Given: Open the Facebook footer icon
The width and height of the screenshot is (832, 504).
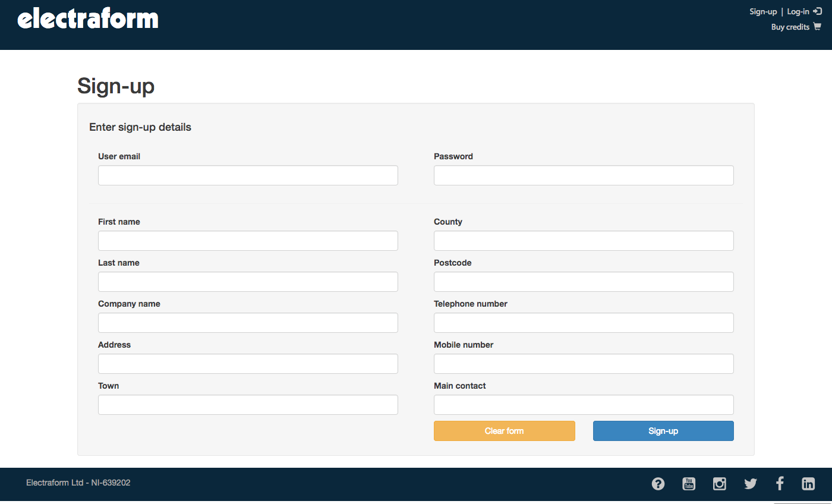Looking at the screenshot, I should coord(780,484).
